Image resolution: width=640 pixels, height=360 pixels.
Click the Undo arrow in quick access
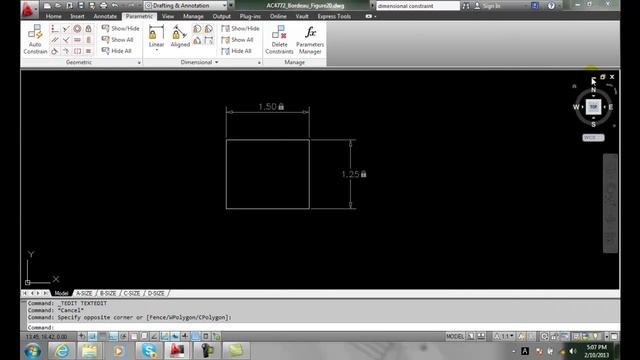click(115, 6)
